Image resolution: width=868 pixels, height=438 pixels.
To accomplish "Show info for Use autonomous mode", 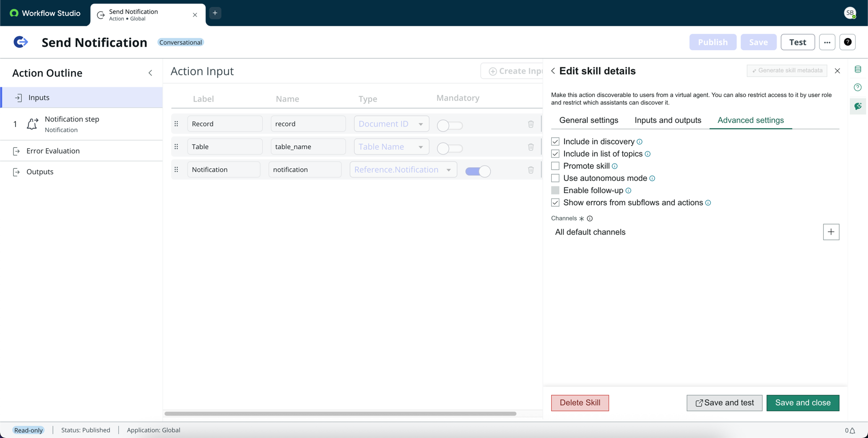I will 652,178.
